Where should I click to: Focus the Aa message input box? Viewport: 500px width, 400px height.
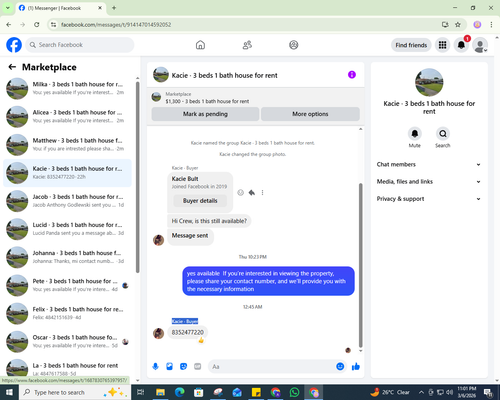273,367
